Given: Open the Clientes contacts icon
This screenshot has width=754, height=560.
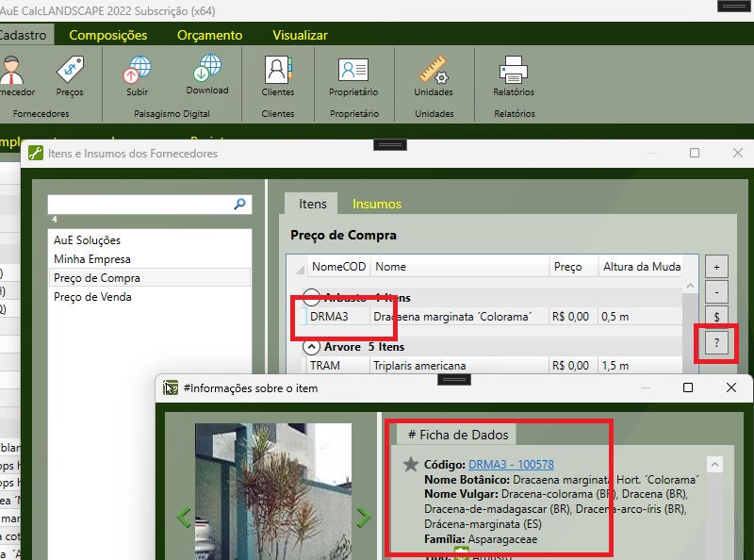Looking at the screenshot, I should [x=277, y=71].
